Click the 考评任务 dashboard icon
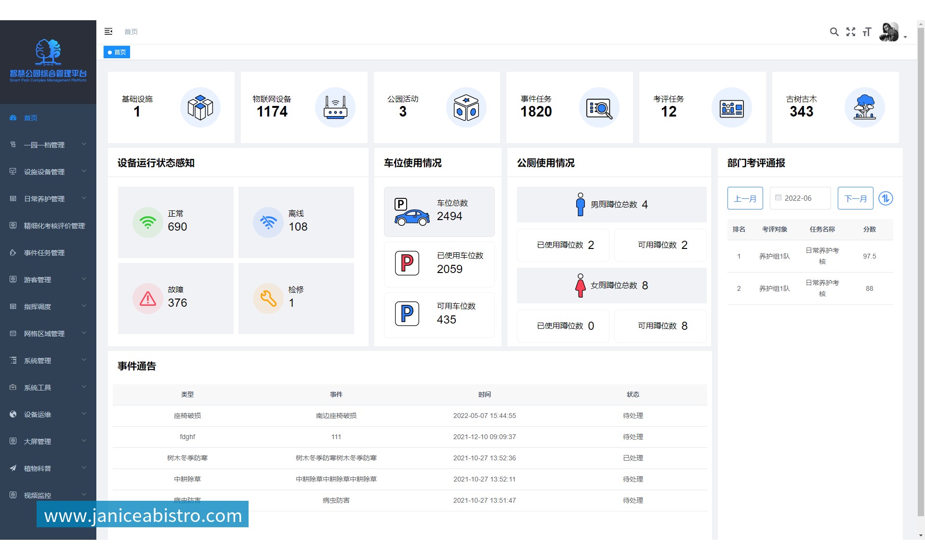Image resolution: width=925 pixels, height=560 pixels. pos(732,107)
